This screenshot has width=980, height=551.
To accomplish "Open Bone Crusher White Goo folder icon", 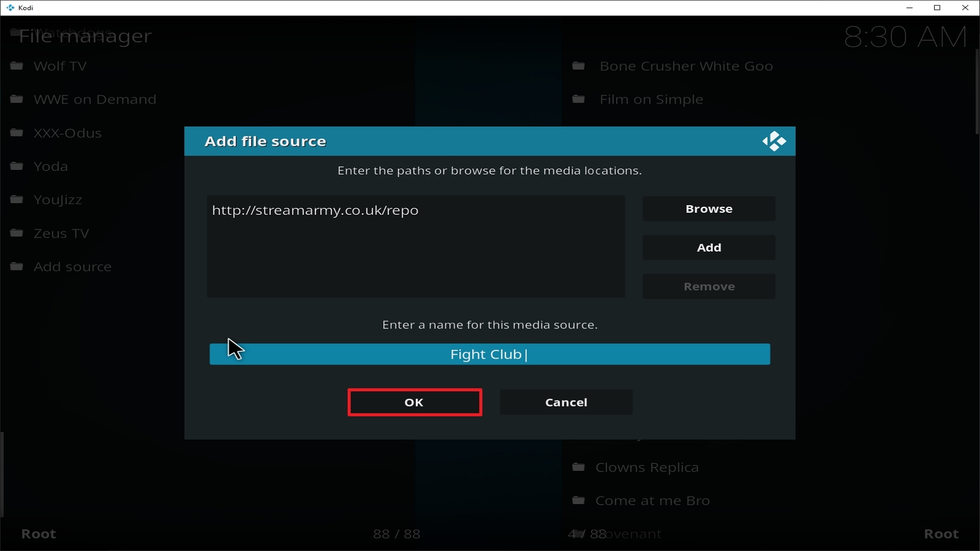I will 578,66.
